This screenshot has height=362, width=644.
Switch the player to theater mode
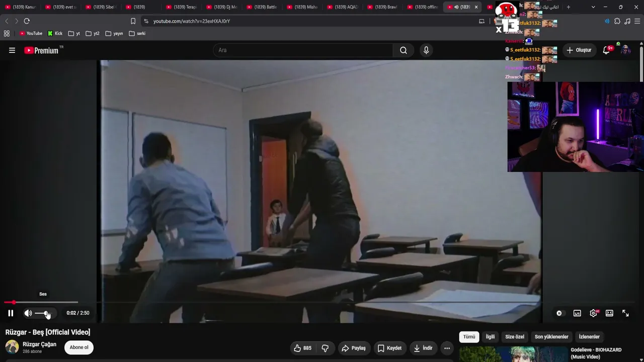(x=609, y=313)
